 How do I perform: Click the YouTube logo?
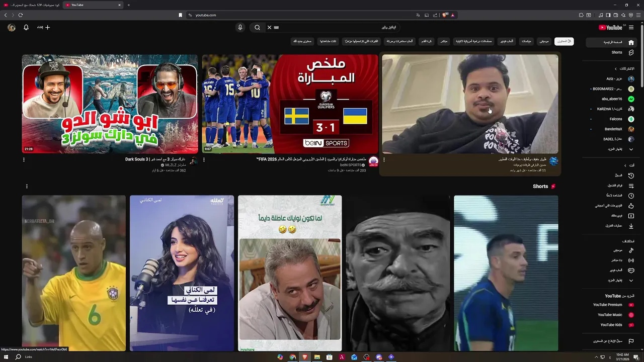click(610, 28)
